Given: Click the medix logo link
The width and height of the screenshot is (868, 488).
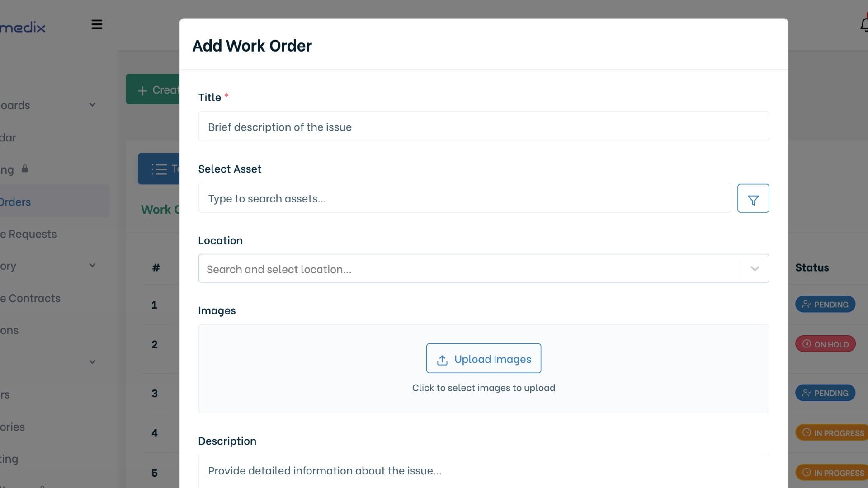Looking at the screenshot, I should [x=23, y=28].
